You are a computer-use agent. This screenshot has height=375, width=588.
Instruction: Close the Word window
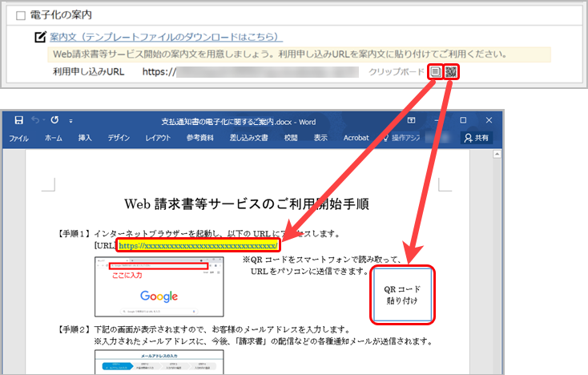(x=489, y=120)
